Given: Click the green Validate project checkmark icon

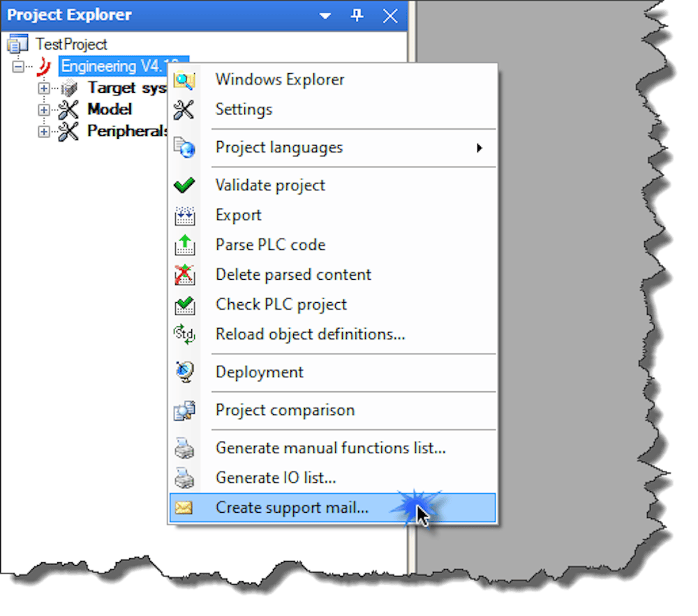Looking at the screenshot, I should 185,185.
